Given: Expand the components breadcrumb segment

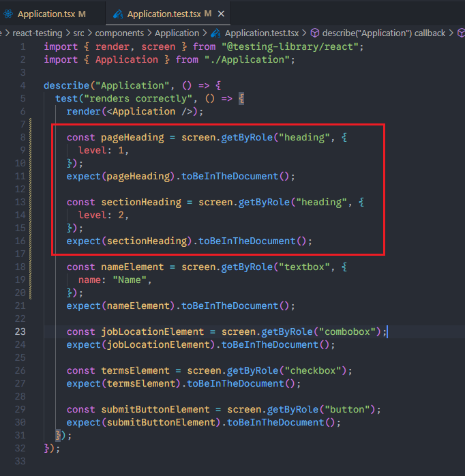Looking at the screenshot, I should click(119, 33).
